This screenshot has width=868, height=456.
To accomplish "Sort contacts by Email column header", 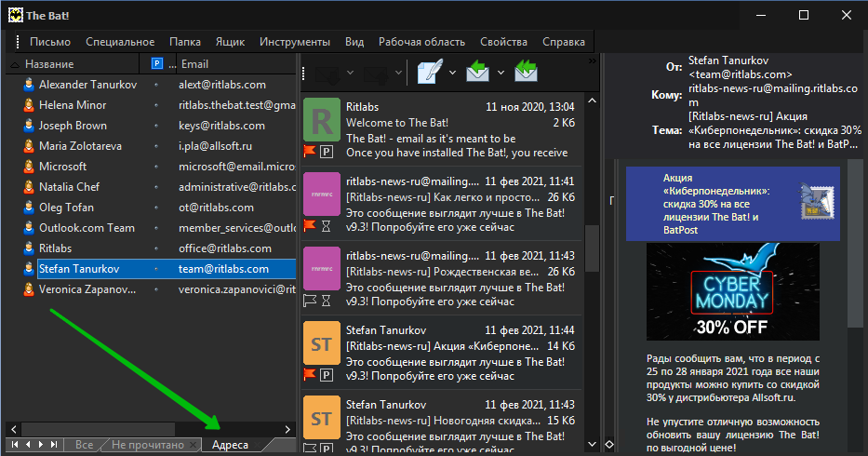I will click(x=235, y=64).
